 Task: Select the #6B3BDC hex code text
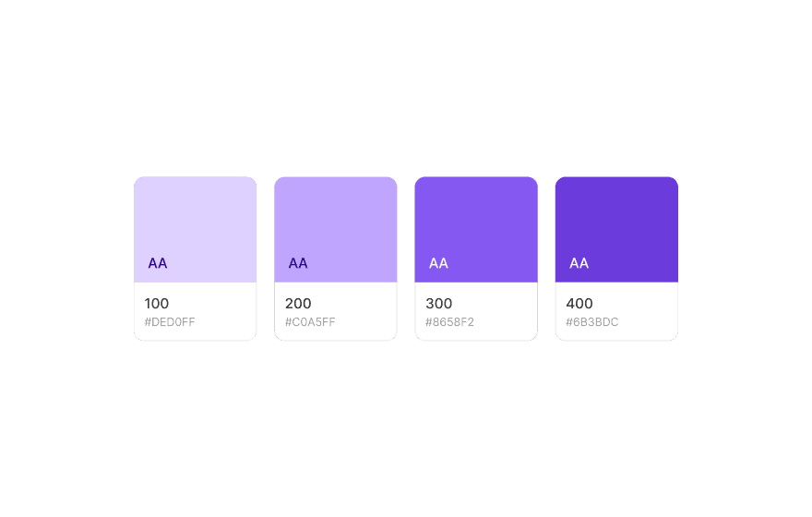tap(591, 322)
